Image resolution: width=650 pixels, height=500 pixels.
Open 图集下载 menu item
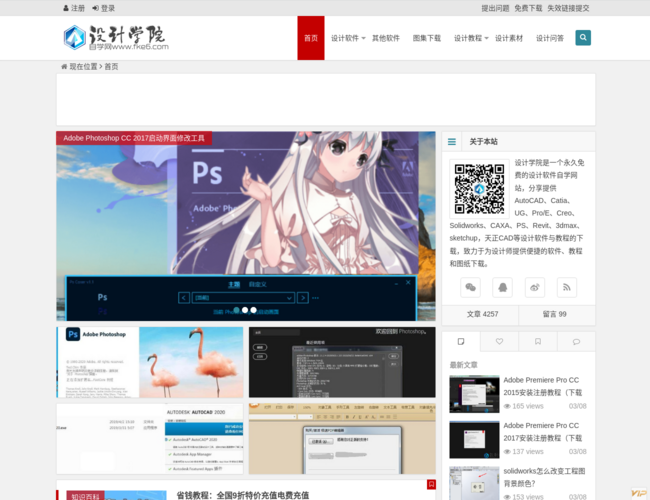tap(427, 38)
